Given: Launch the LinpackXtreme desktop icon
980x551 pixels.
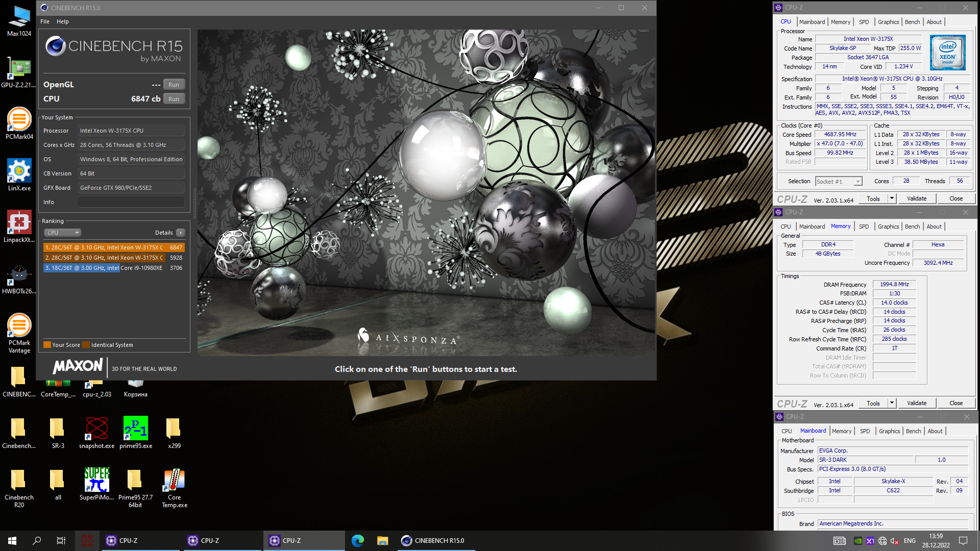Looking at the screenshot, I should (19, 226).
